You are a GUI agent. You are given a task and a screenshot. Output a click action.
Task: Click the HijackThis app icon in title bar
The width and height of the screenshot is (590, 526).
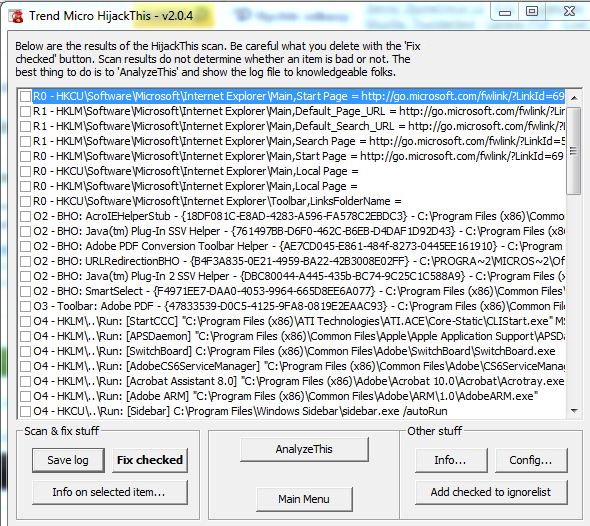tap(16, 16)
